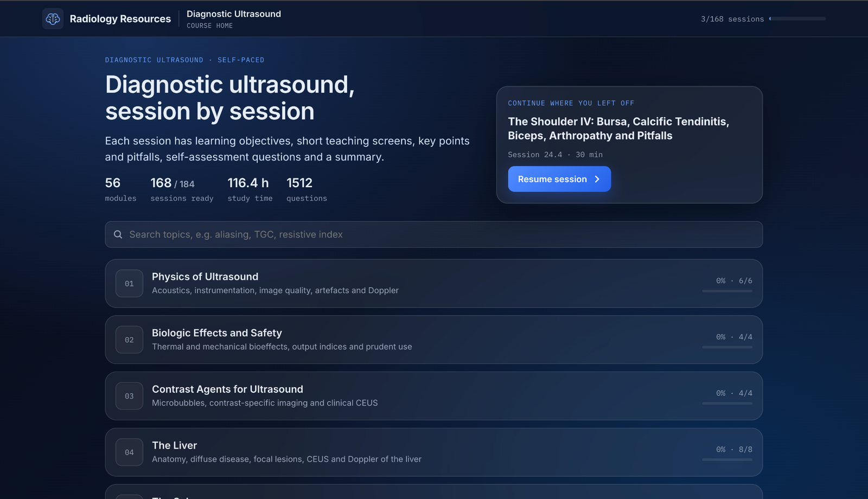Click '0% · 8/8' on The Liver row

tap(734, 450)
